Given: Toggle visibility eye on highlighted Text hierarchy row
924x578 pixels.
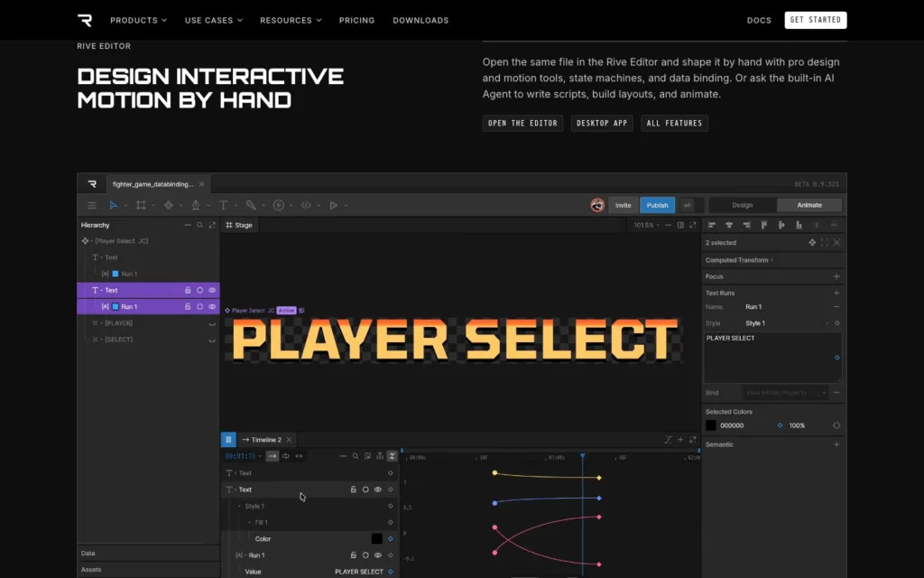Looking at the screenshot, I should tap(212, 290).
